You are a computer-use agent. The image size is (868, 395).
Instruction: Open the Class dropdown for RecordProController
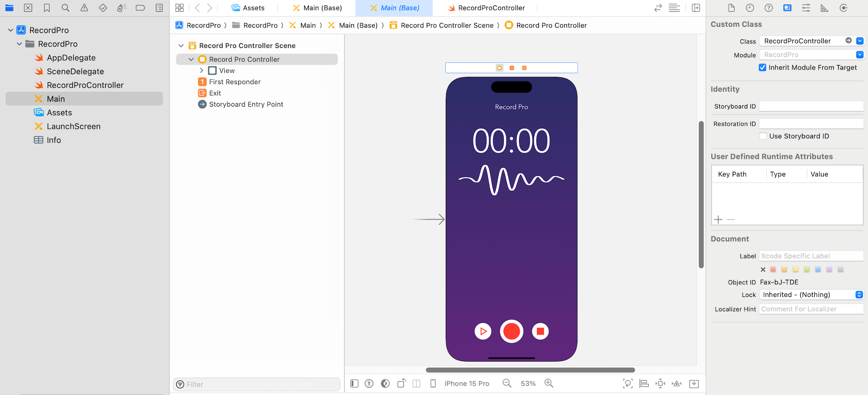860,41
